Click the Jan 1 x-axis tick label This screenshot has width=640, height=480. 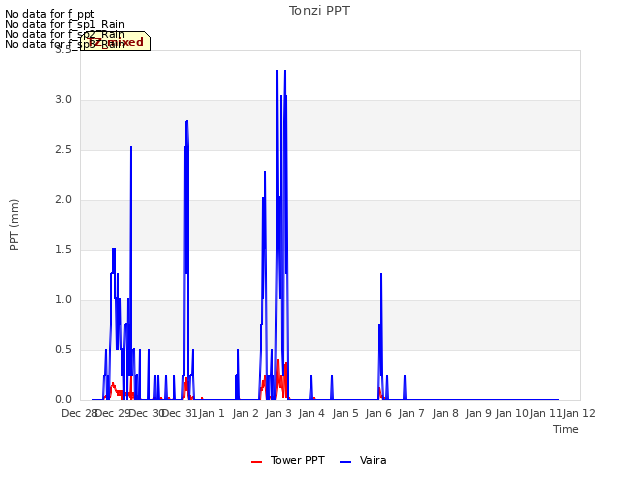[x=212, y=413]
